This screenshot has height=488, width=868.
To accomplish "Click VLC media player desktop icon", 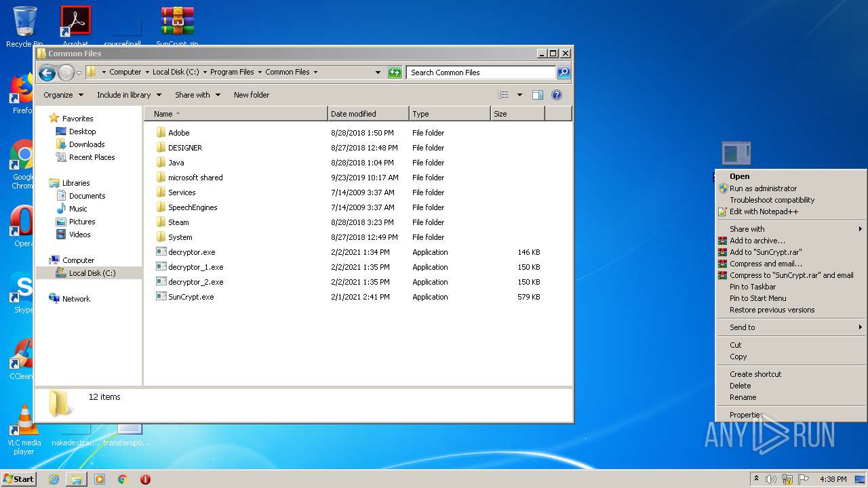I will [24, 430].
